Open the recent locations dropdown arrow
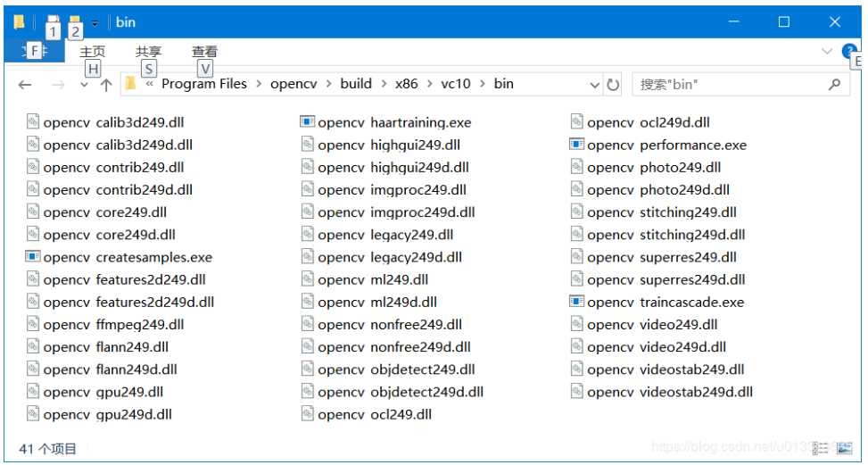 click(84, 86)
